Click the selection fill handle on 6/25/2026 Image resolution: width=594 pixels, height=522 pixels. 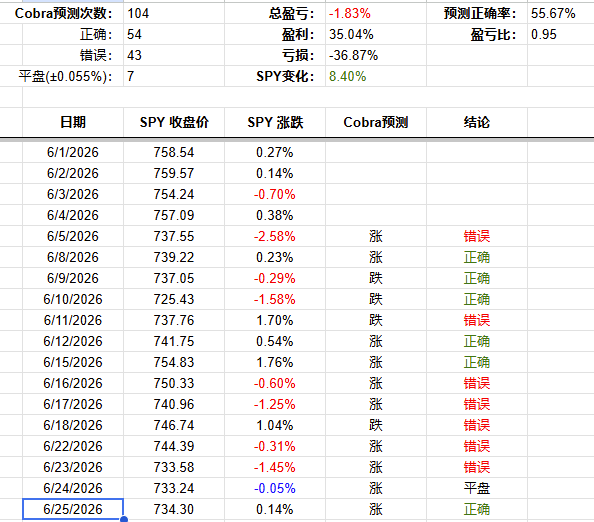123,519
